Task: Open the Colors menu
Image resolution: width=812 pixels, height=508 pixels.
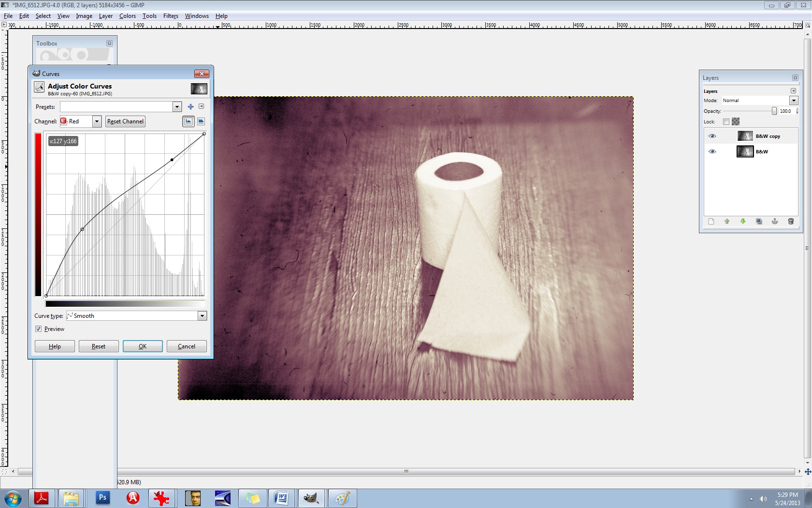Action: 128,16
